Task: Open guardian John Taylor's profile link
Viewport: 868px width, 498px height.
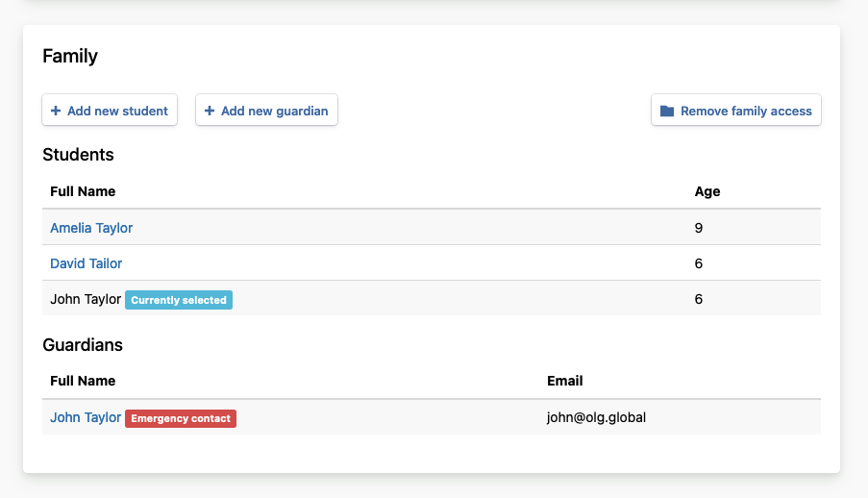Action: pyautogui.click(x=86, y=418)
